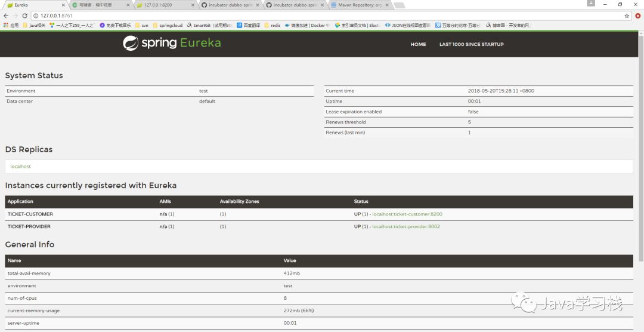Image resolution: width=644 pixels, height=332 pixels.
Task: Click the total-avail-memory value 412mb
Action: point(292,273)
